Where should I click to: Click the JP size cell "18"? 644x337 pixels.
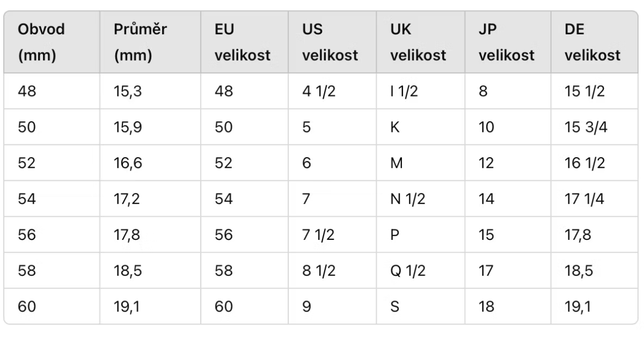486,307
